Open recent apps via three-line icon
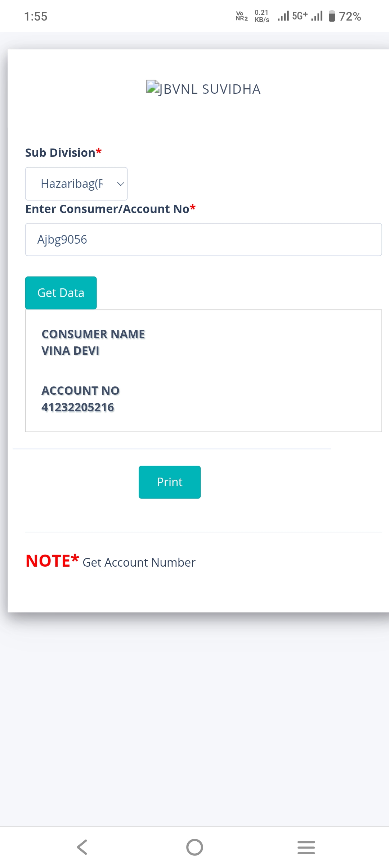Screen dimensions: 389x868 306,847
